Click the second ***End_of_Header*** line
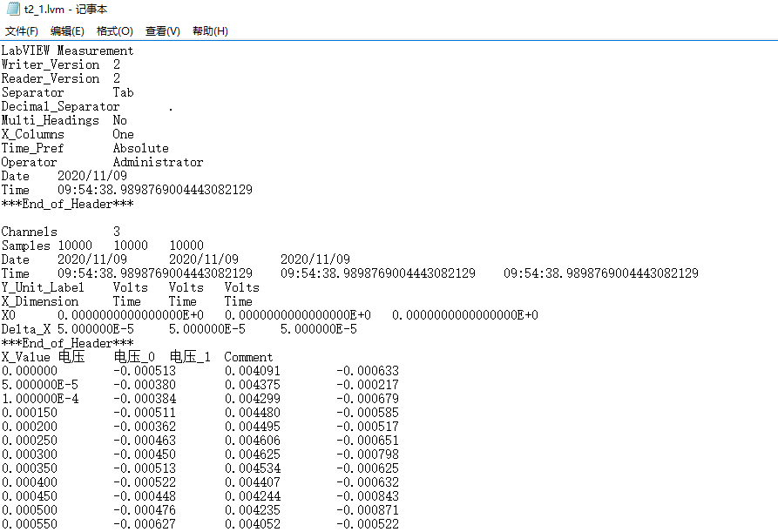 pyautogui.click(x=67, y=343)
